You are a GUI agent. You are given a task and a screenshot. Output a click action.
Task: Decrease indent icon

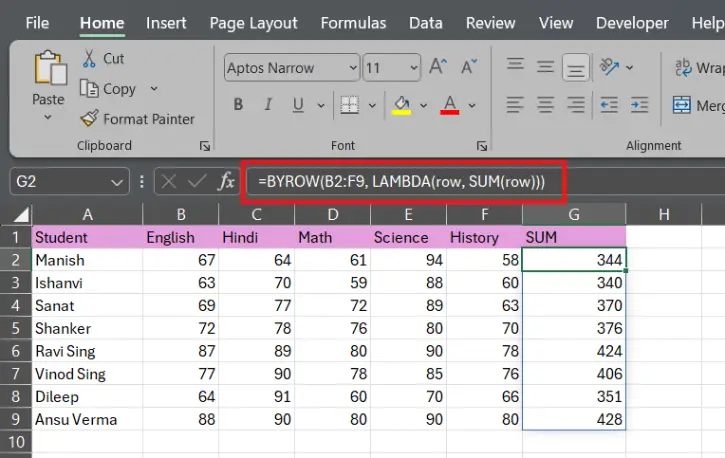click(x=609, y=105)
